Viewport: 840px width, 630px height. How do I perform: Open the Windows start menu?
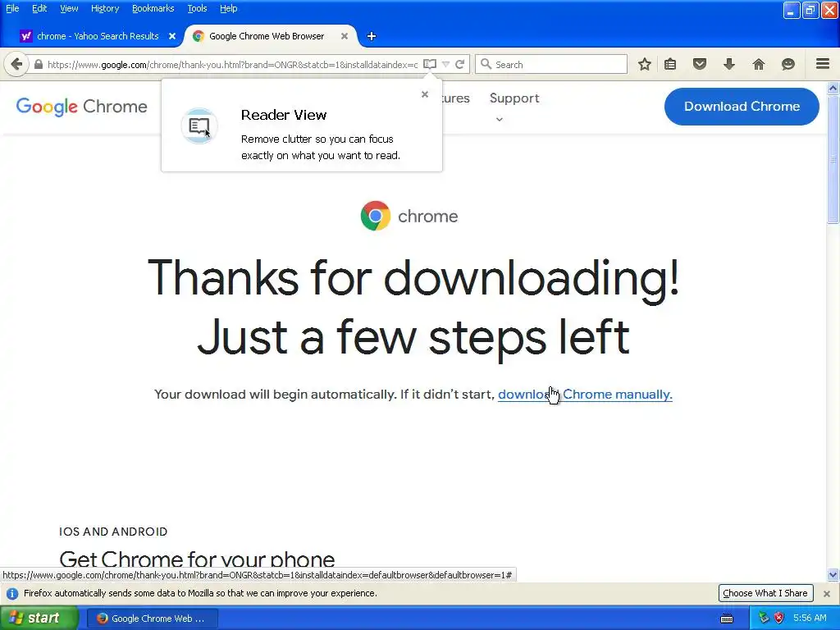coord(39,618)
